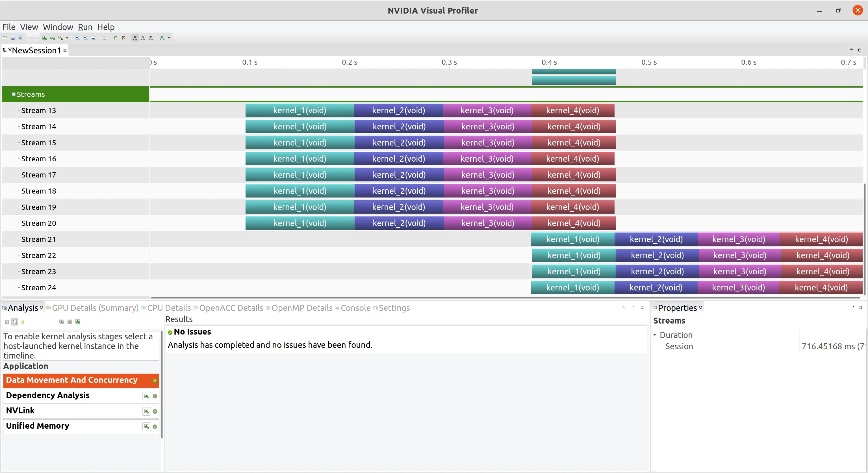Click the collapse-all minus toolbar icon

(x=105, y=38)
